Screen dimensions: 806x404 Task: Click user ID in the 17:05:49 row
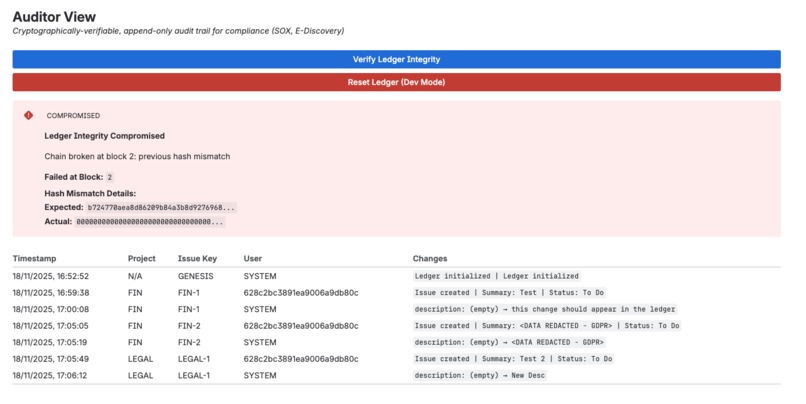pos(301,359)
